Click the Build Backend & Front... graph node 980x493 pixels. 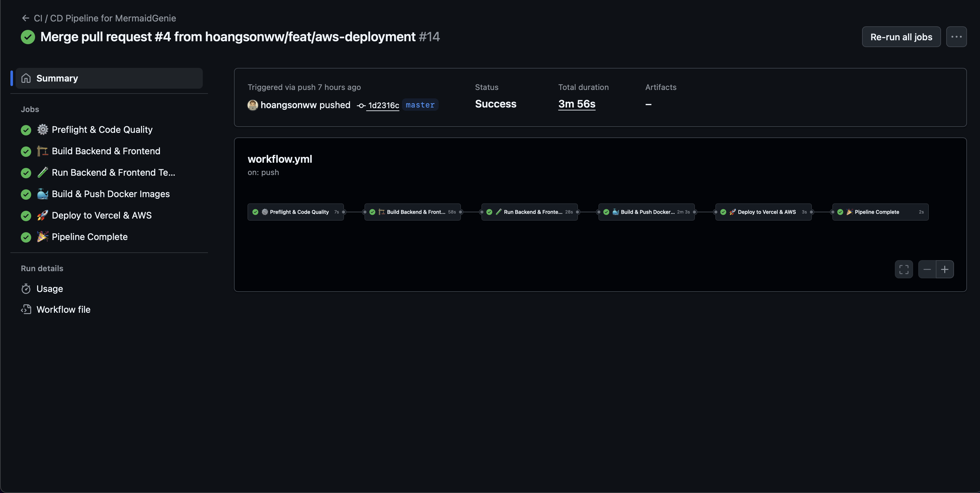[x=412, y=212]
